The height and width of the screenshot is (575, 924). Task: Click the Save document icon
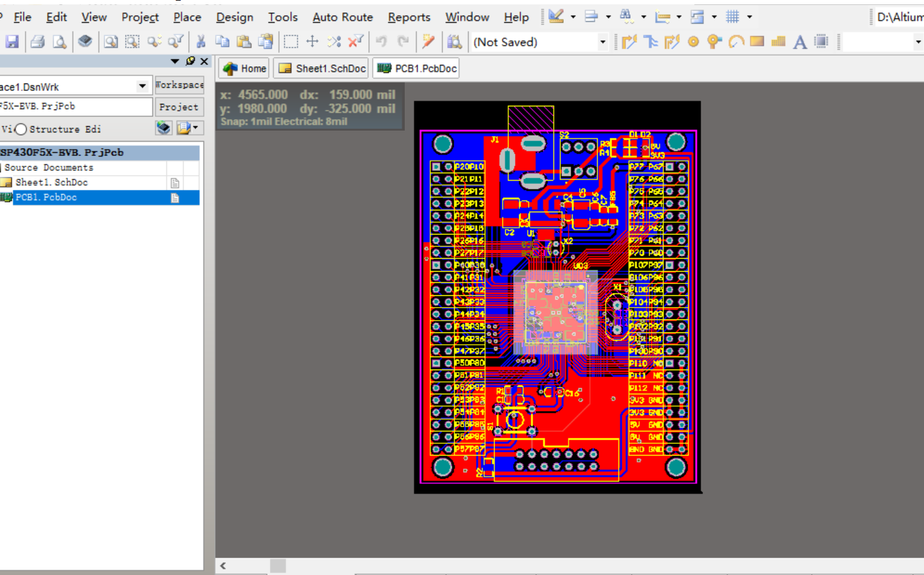pyautogui.click(x=12, y=42)
